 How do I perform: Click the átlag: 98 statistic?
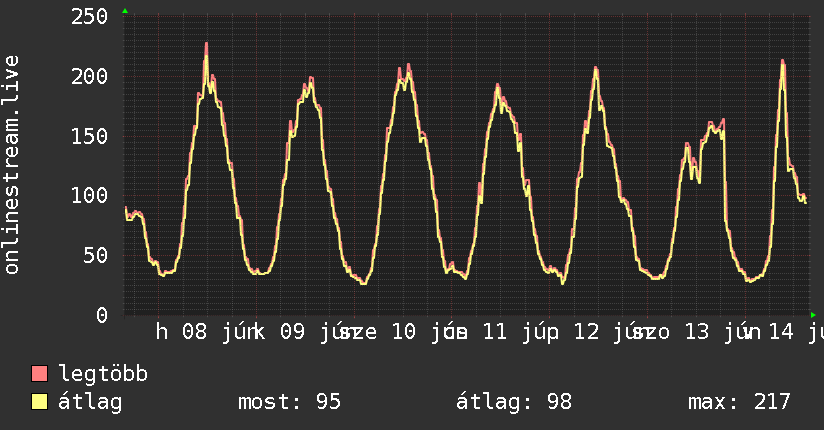(x=513, y=402)
